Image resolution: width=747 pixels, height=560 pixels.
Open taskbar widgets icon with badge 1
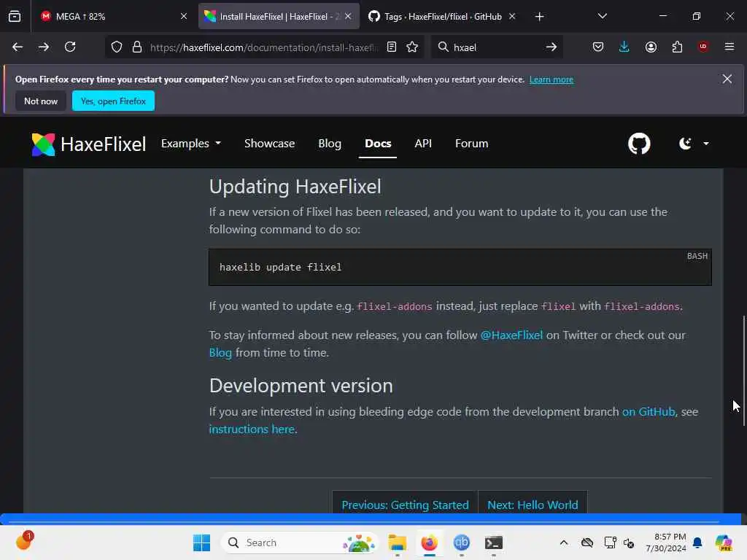[x=24, y=542]
